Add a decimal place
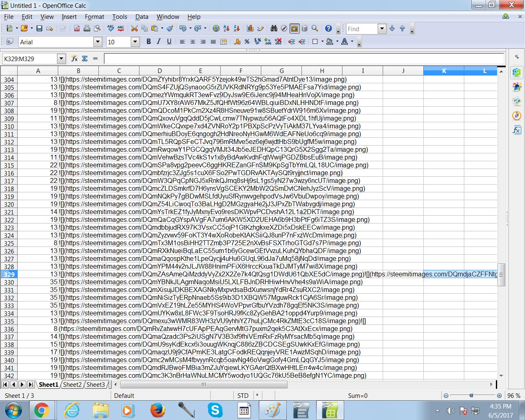 268,41
